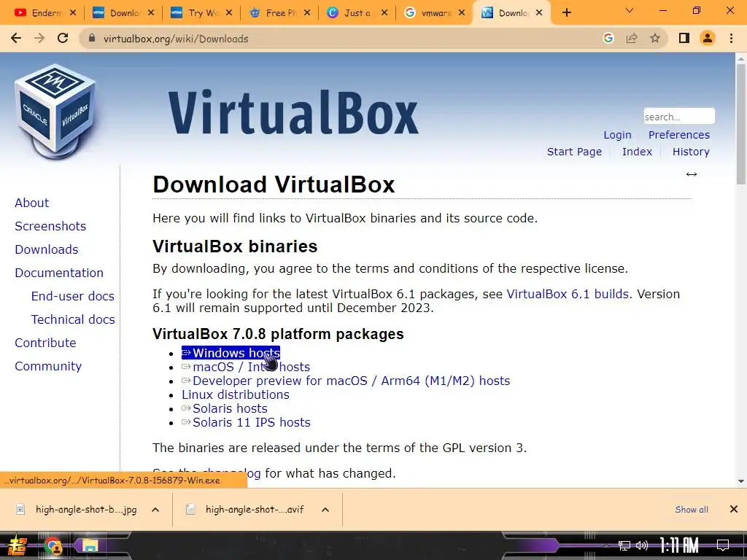The width and height of the screenshot is (747, 560).
Task: Download the Solaris hosts package
Action: point(225,408)
